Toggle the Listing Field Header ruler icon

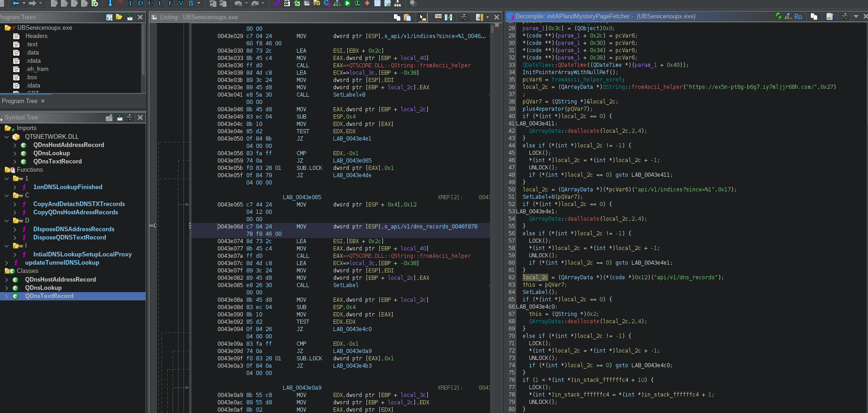[480, 16]
